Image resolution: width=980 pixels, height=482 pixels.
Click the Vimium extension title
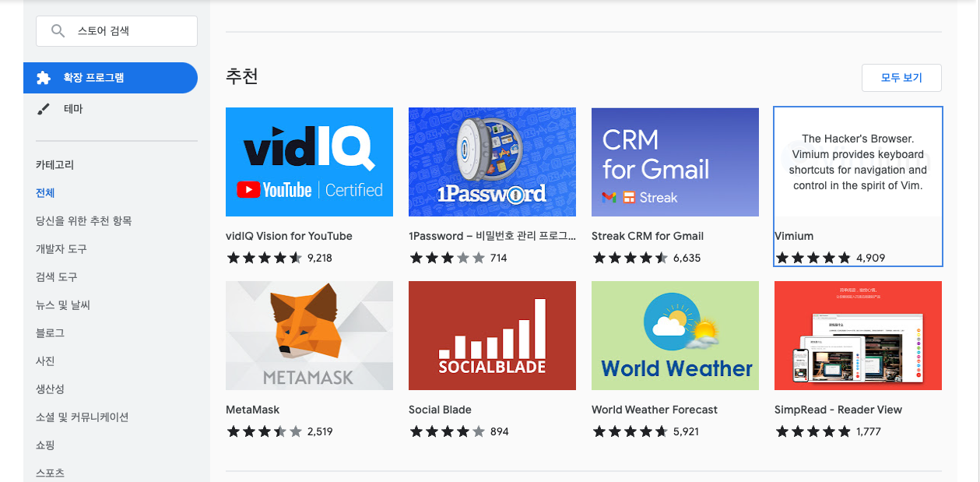(x=794, y=236)
